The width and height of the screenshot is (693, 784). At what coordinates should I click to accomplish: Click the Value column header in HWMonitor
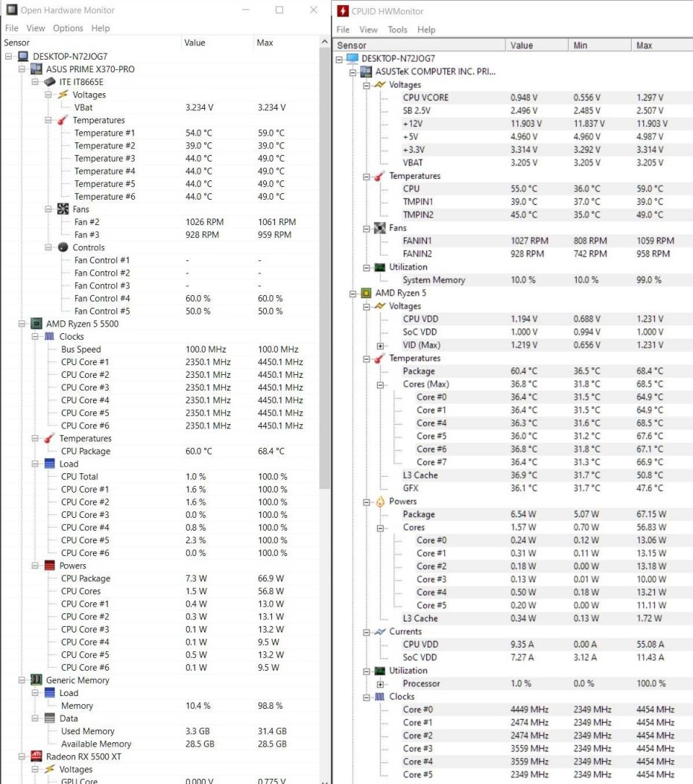537,45
